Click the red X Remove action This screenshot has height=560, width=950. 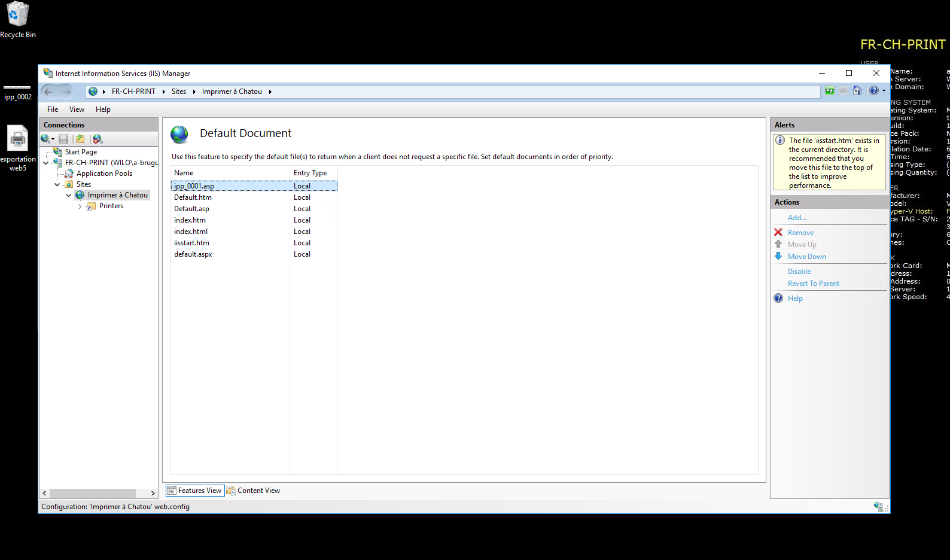800,233
